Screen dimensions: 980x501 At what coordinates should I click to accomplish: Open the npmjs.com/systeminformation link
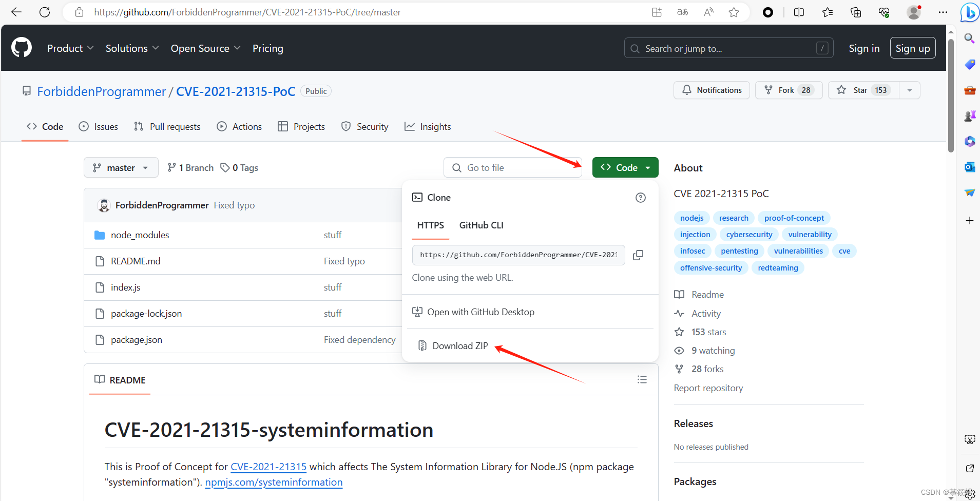coord(274,482)
